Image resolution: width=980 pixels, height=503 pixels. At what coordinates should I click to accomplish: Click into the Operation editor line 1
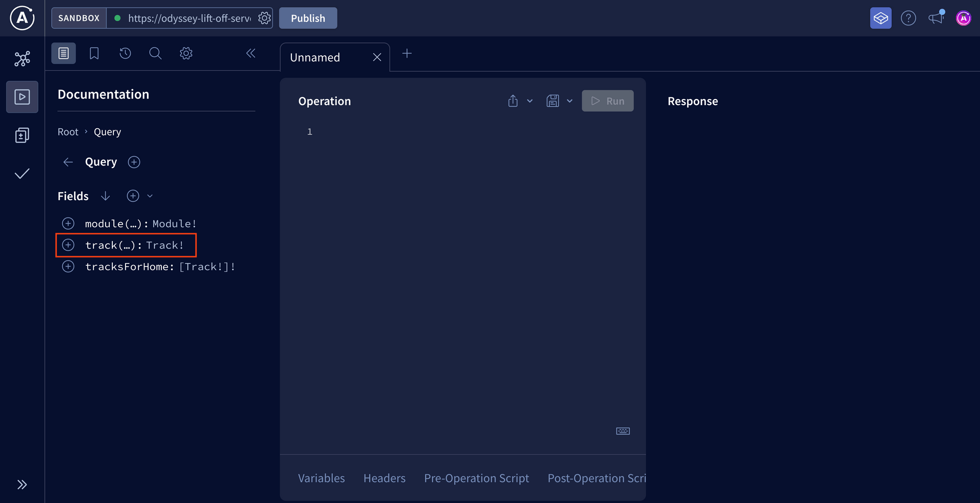[459, 132]
